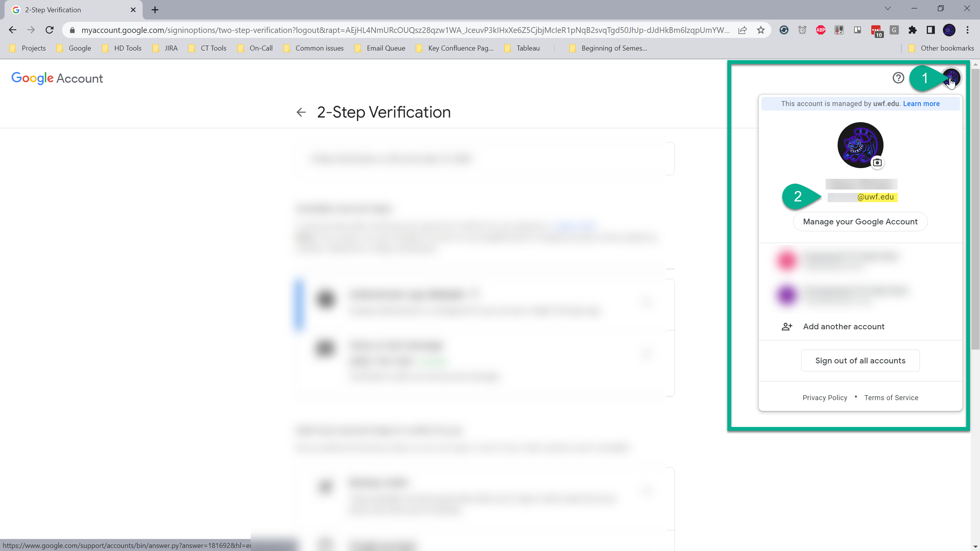Toggle the first blurred account option
The image size is (980, 551).
click(861, 260)
